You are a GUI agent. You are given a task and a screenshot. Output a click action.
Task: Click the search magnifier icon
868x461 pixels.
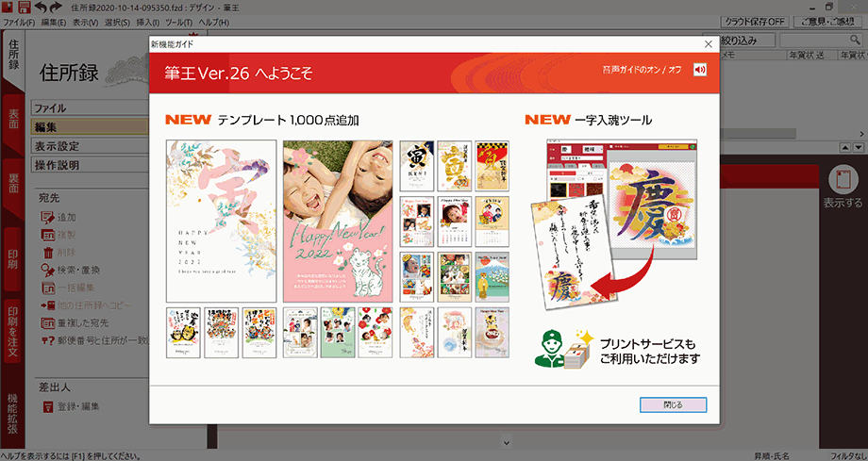856,40
